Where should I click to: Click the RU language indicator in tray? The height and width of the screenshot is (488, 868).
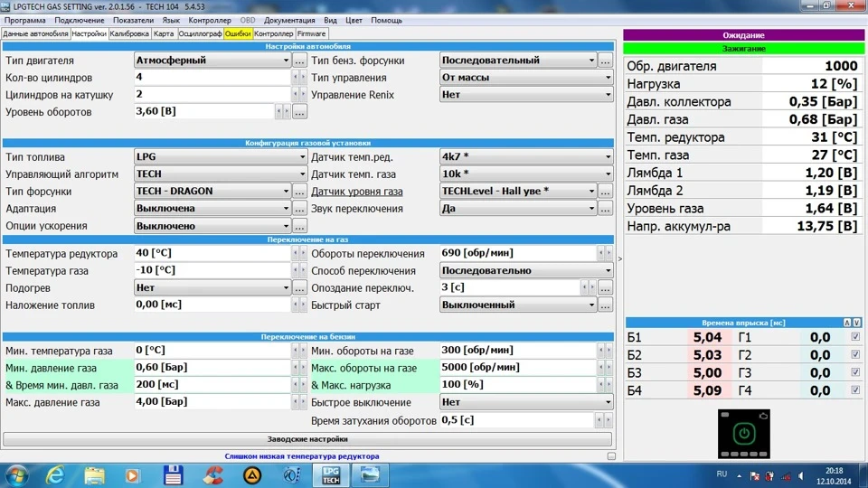(722, 474)
